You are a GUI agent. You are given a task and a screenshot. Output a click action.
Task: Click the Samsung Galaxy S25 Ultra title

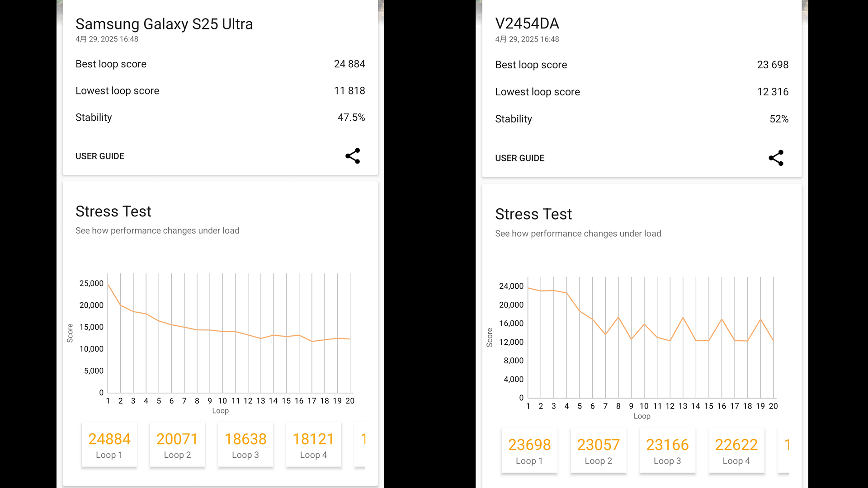164,24
